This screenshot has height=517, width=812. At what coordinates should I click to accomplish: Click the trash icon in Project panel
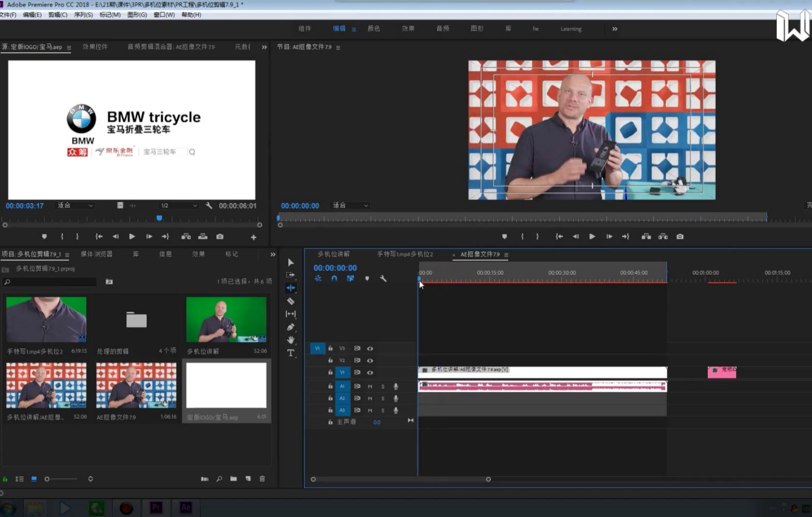click(262, 479)
